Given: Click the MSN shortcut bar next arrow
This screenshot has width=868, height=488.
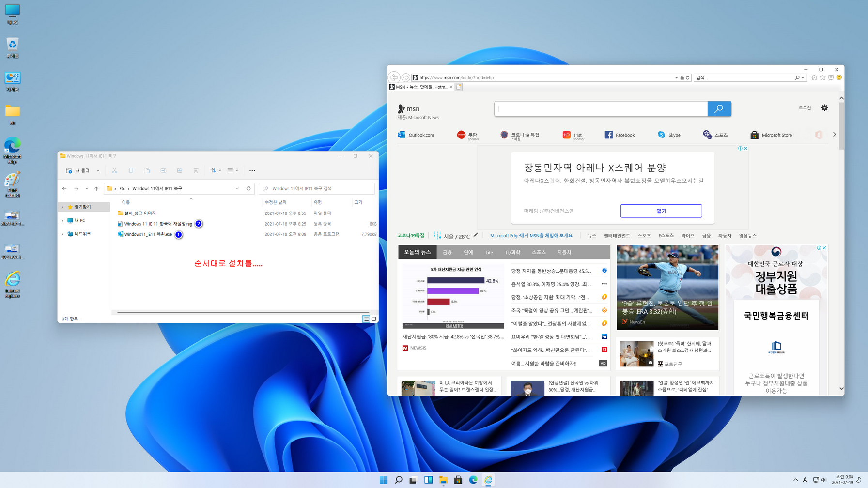Looking at the screenshot, I should pyautogui.click(x=834, y=135).
